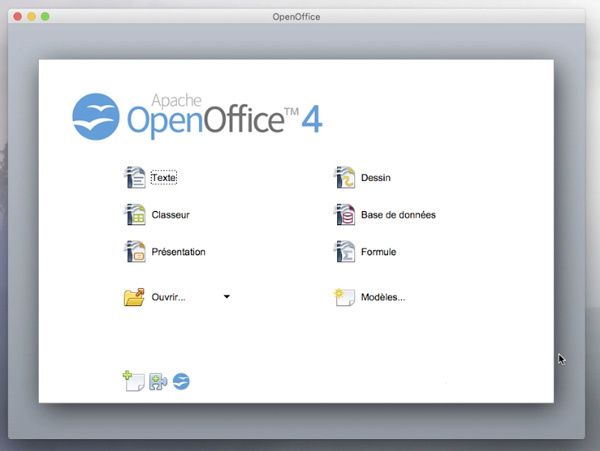The height and width of the screenshot is (451, 600).
Task: Expand the Ouvrir recent documents dropdown arrow
Action: pyautogui.click(x=227, y=296)
